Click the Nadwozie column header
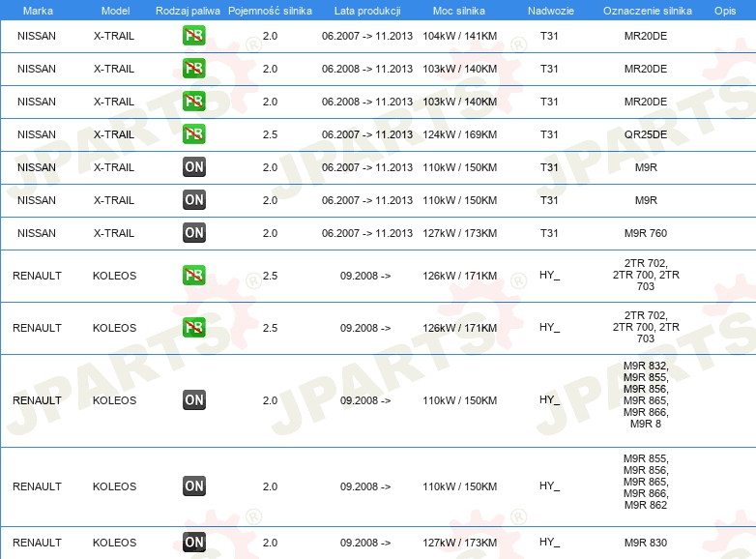This screenshot has height=559, width=756. (x=551, y=11)
